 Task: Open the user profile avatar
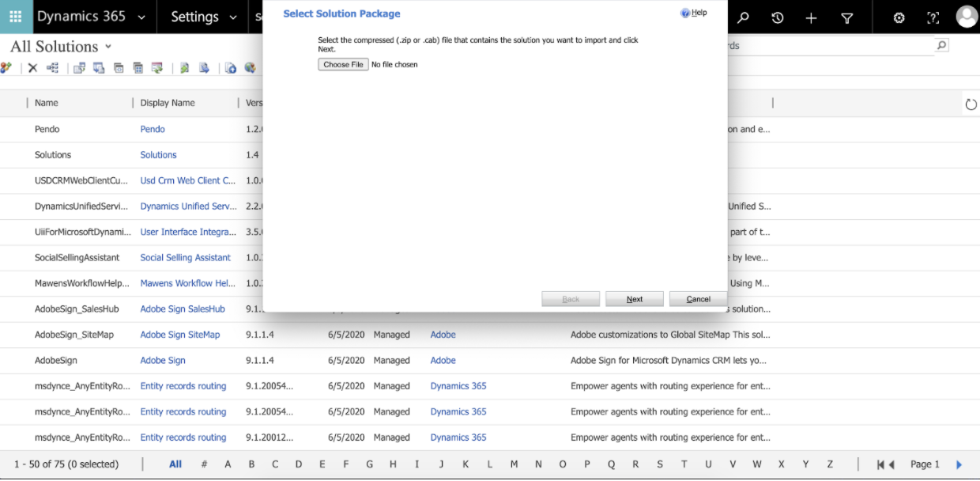tap(967, 17)
